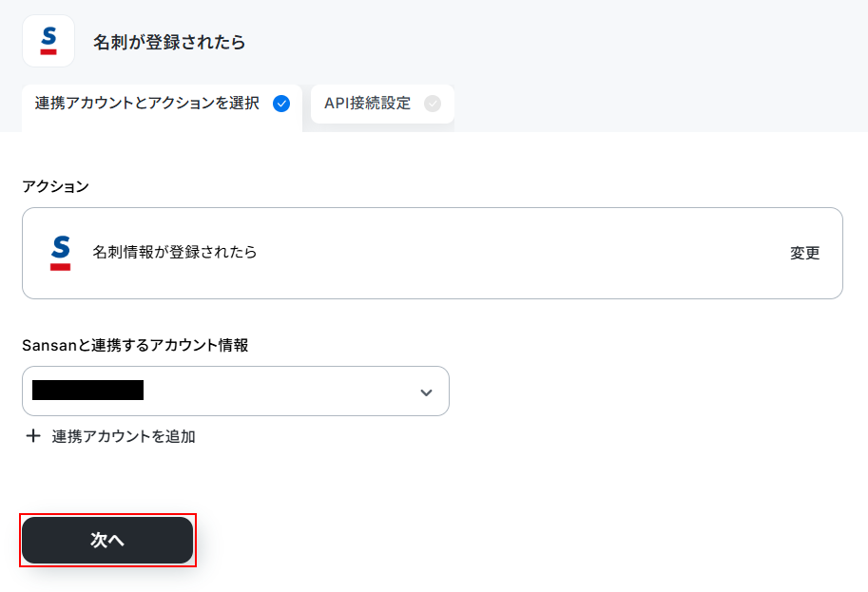868x592 pixels.
Task: Click empty space inside the action card
Action: 520,253
